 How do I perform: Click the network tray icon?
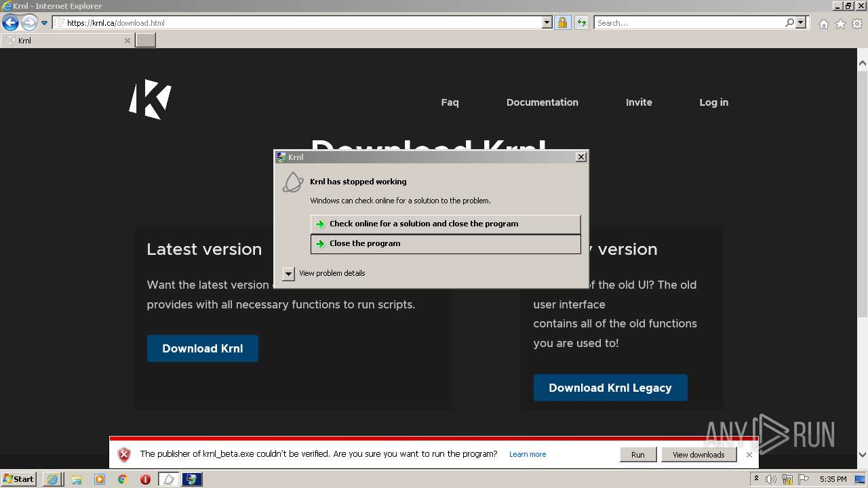787,479
